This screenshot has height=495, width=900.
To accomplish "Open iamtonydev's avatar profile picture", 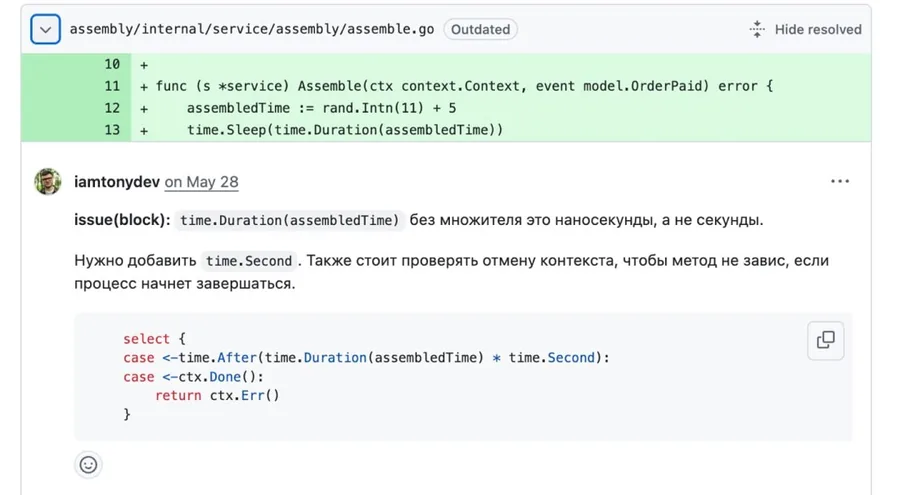I will (48, 181).
